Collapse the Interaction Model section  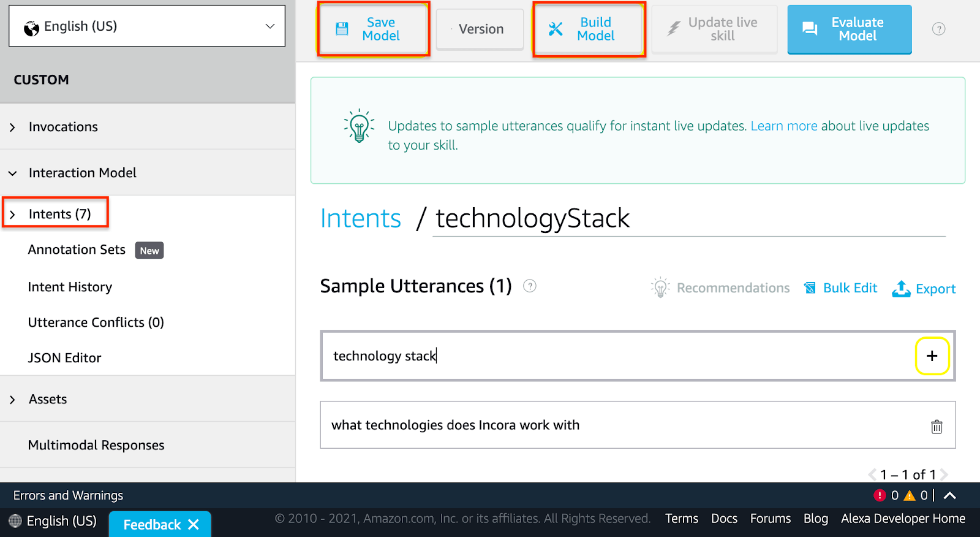coord(13,173)
